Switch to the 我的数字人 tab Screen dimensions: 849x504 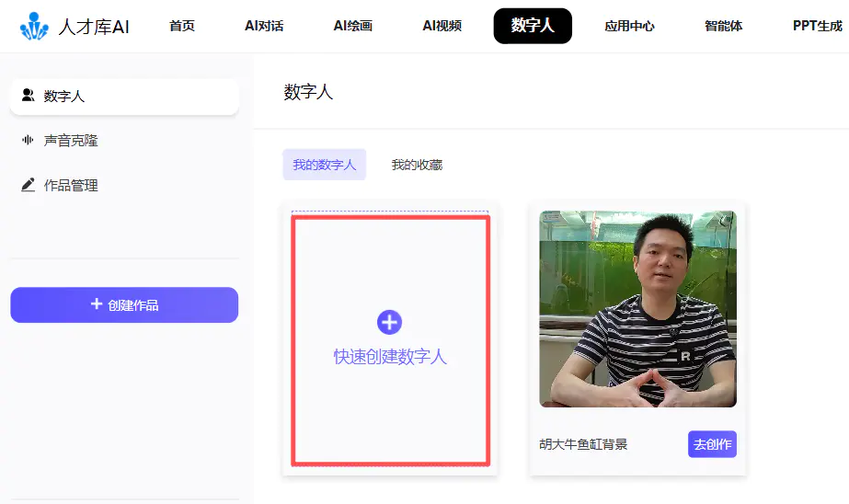click(x=324, y=165)
